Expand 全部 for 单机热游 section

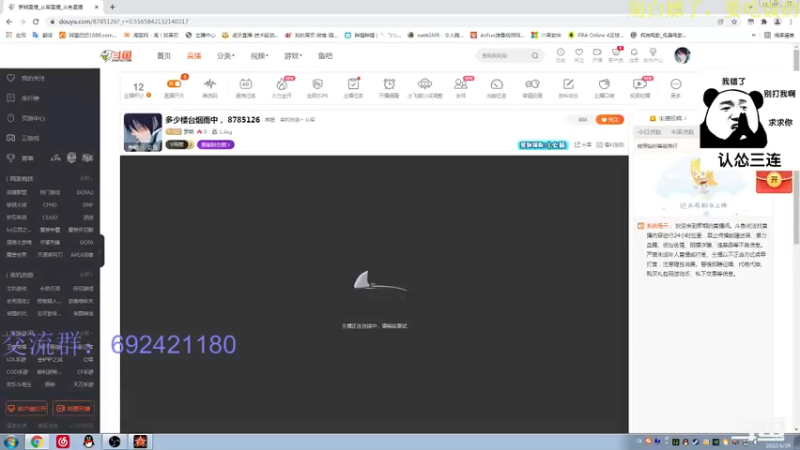[x=86, y=274]
